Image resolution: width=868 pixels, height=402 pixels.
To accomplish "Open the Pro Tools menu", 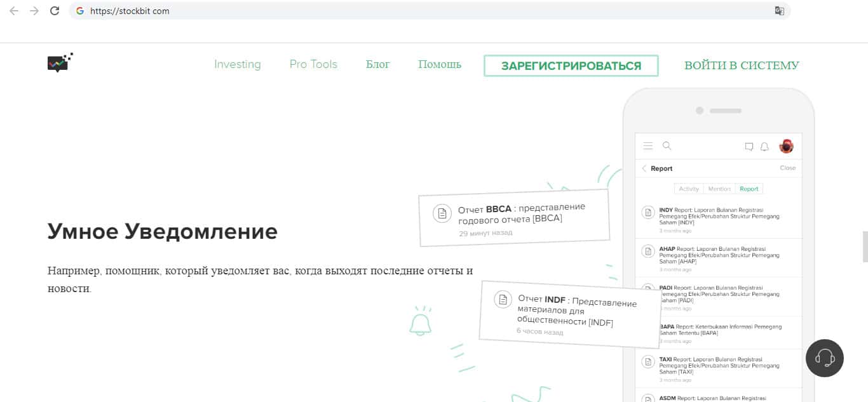I will click(313, 64).
